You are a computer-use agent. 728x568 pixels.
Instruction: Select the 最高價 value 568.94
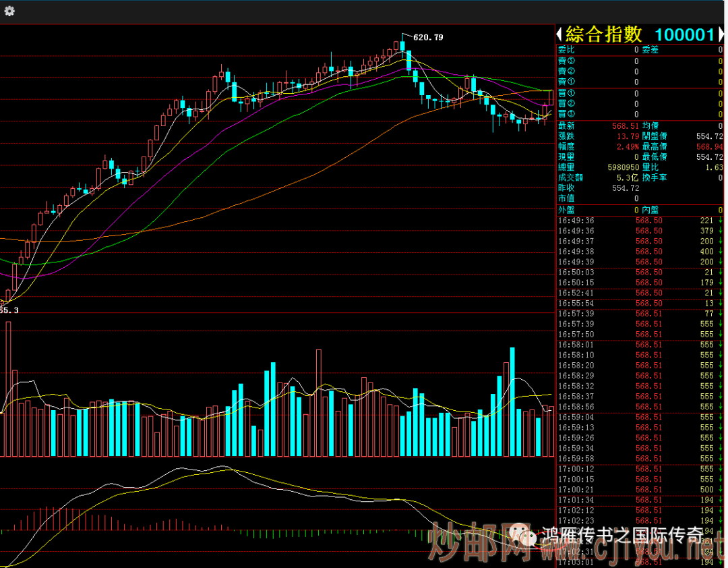(710, 146)
